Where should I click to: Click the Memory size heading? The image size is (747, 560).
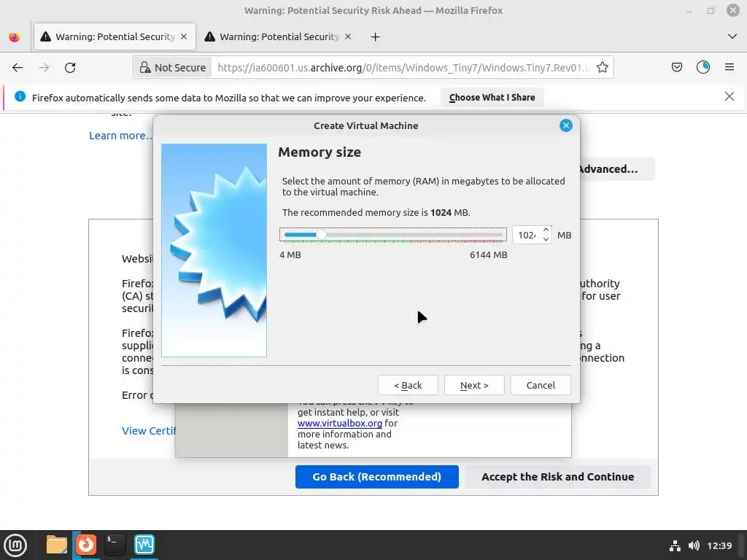pyautogui.click(x=320, y=152)
